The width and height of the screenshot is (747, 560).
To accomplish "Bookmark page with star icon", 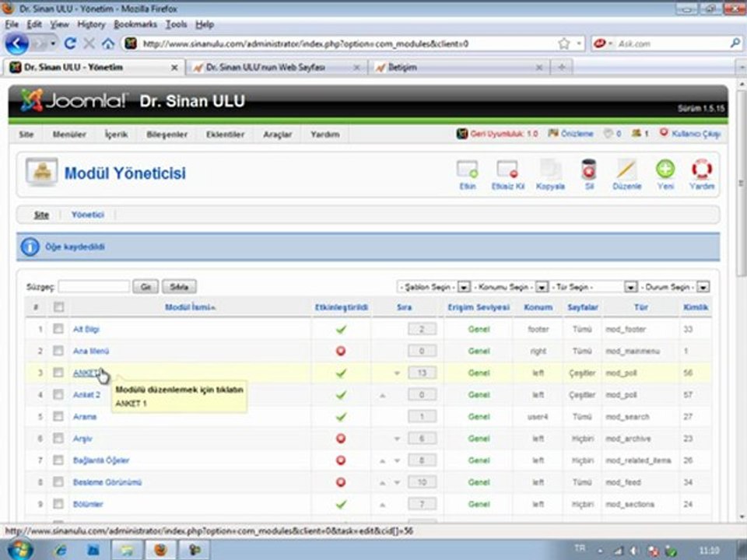I will point(564,44).
